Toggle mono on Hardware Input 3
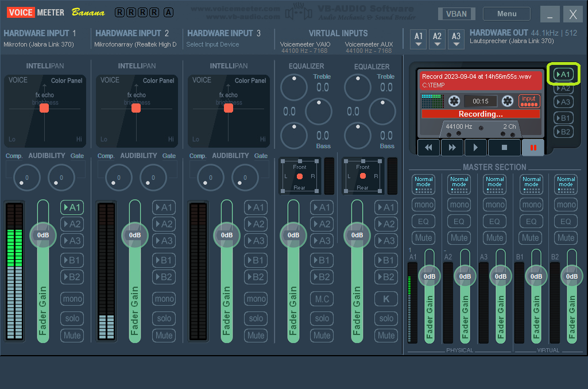588x389 pixels. 256,299
